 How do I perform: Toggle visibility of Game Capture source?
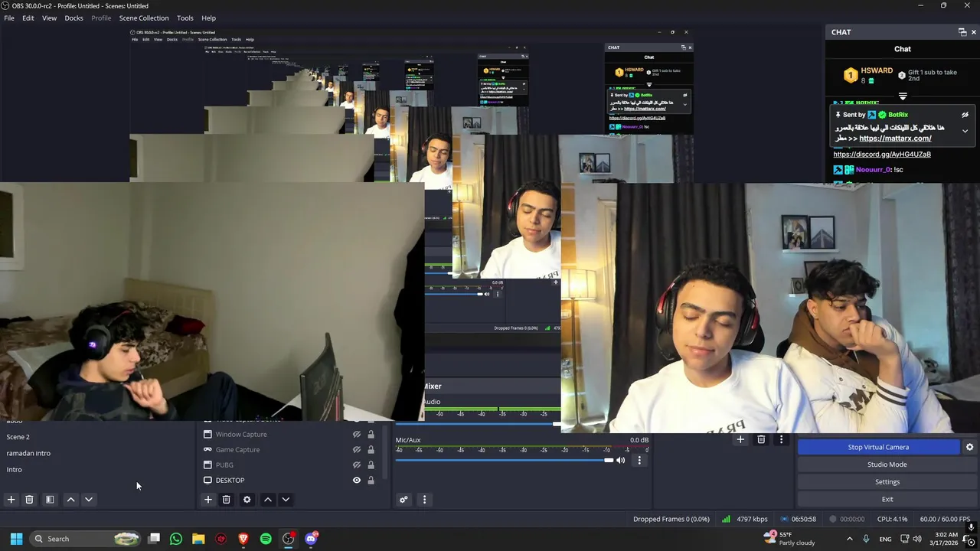[x=356, y=449]
